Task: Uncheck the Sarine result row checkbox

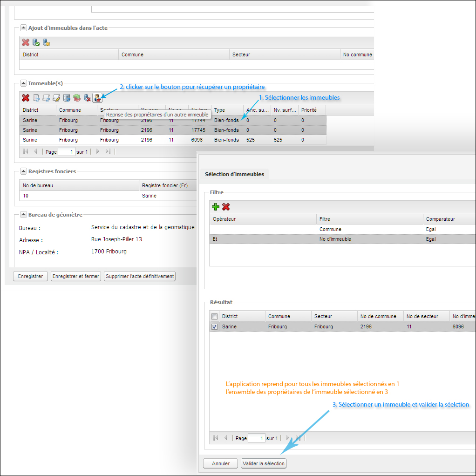Action: (x=214, y=327)
